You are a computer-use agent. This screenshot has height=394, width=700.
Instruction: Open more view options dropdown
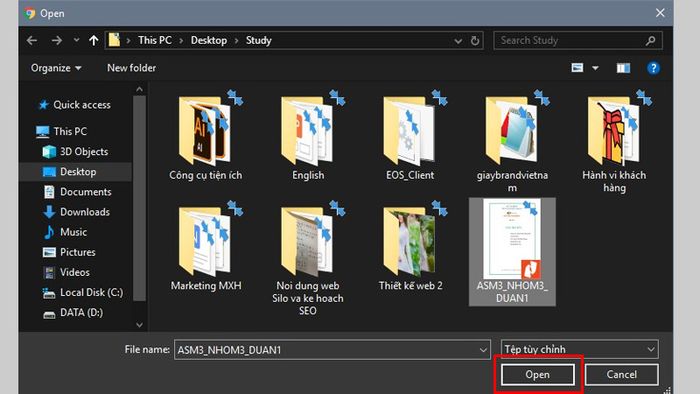coord(595,68)
